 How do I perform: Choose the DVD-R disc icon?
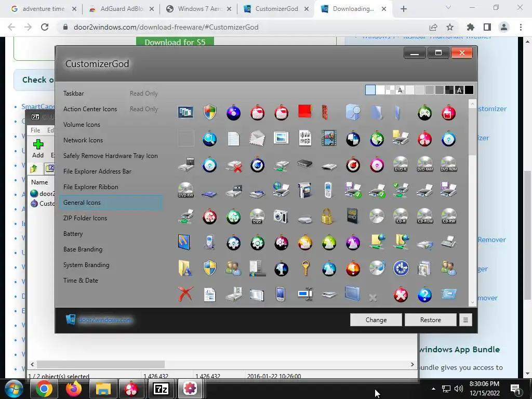tap(401, 165)
